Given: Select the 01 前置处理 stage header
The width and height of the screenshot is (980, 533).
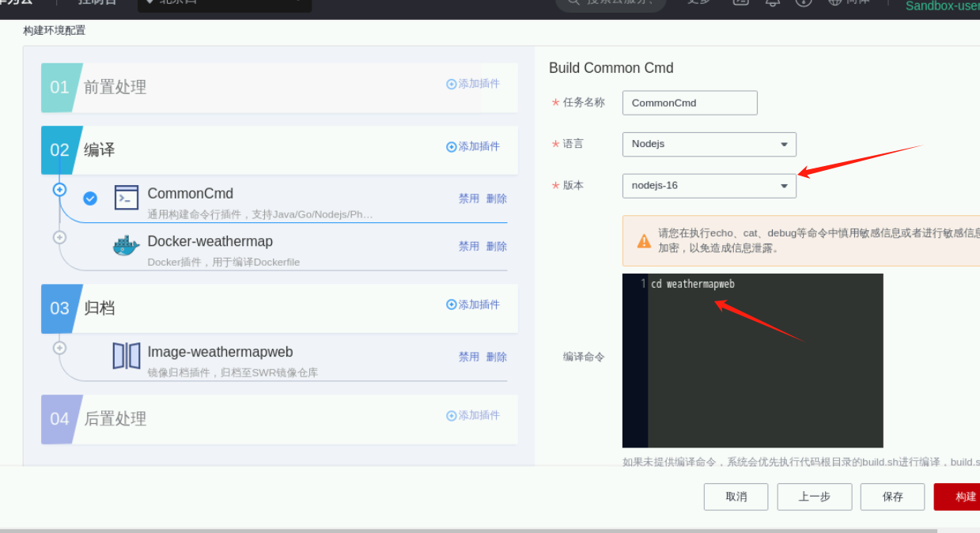Looking at the screenshot, I should point(279,87).
